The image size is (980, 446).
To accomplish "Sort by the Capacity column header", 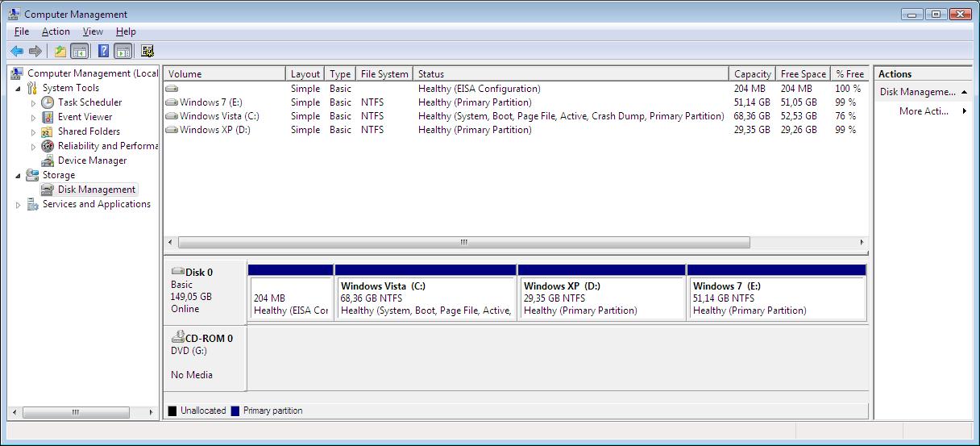I will pyautogui.click(x=752, y=73).
